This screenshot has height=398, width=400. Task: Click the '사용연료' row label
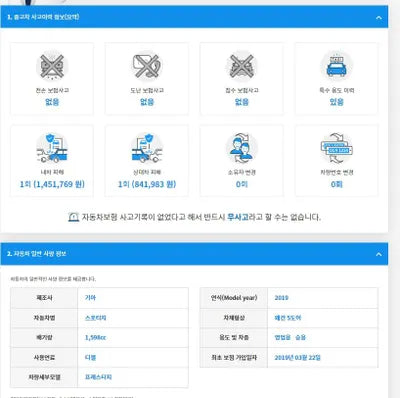click(x=44, y=357)
